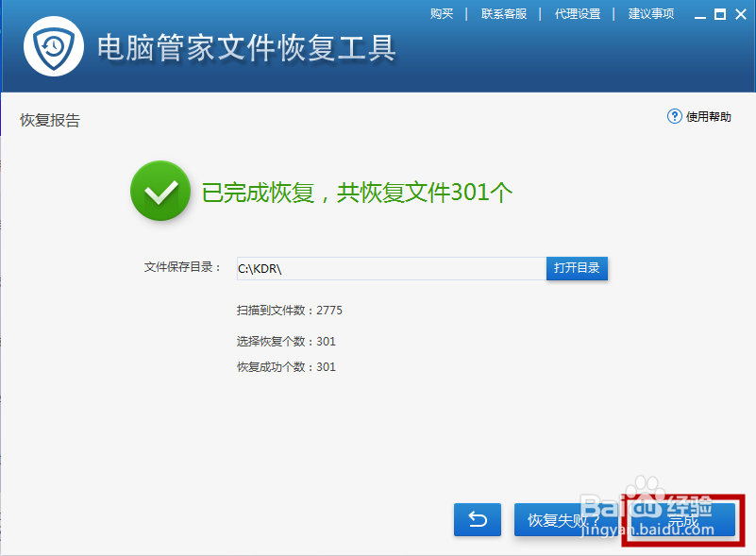Click the question mark icon beside 使用帮助
Viewport: 756px width, 556px height.
pos(674,116)
